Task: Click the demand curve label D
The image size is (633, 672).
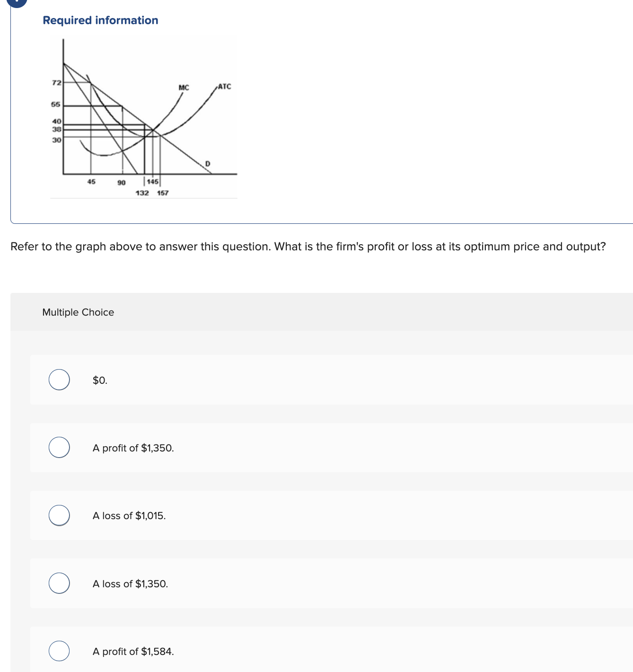Action: point(208,162)
